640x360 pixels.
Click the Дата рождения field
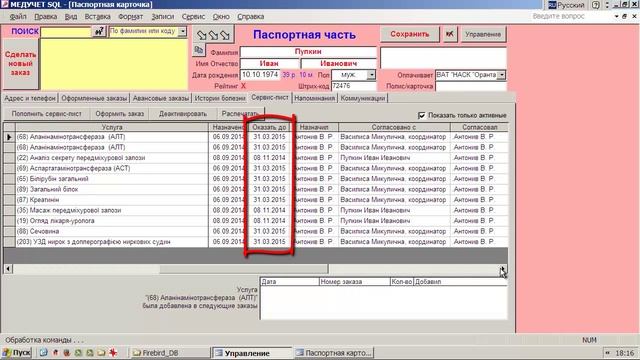point(260,75)
